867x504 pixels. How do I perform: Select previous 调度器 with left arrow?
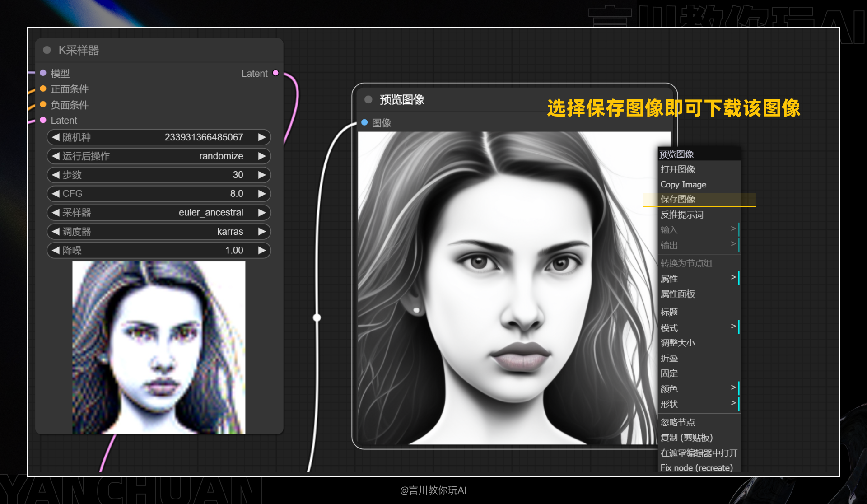(x=56, y=231)
